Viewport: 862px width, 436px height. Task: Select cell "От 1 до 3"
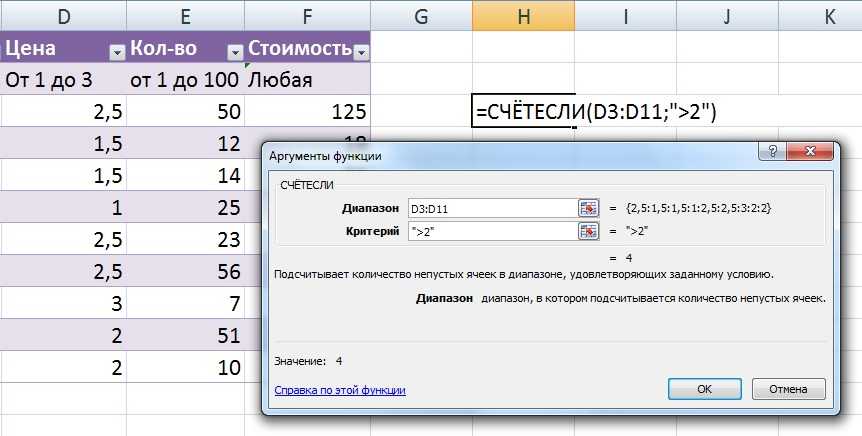(63, 79)
